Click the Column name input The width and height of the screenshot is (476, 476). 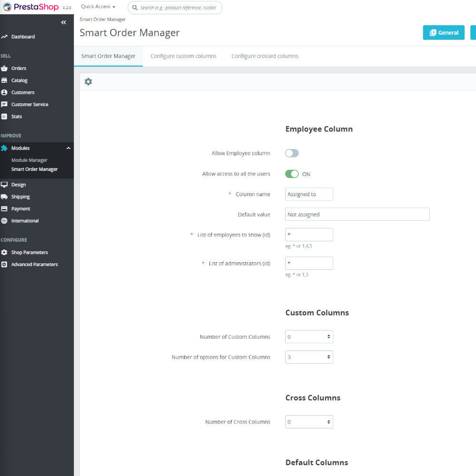pyautogui.click(x=309, y=194)
